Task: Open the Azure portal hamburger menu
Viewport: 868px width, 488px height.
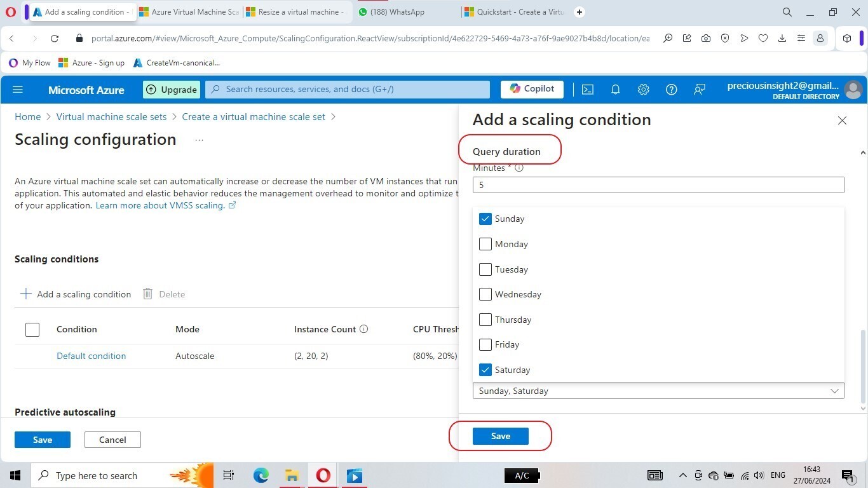Action: coord(18,90)
